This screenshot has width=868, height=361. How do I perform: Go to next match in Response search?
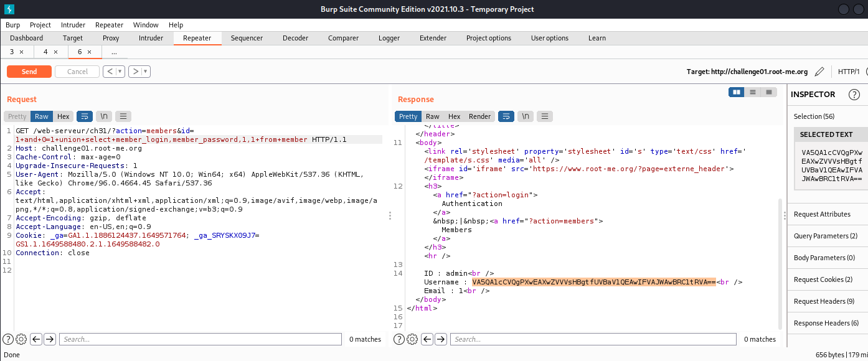[x=441, y=339]
